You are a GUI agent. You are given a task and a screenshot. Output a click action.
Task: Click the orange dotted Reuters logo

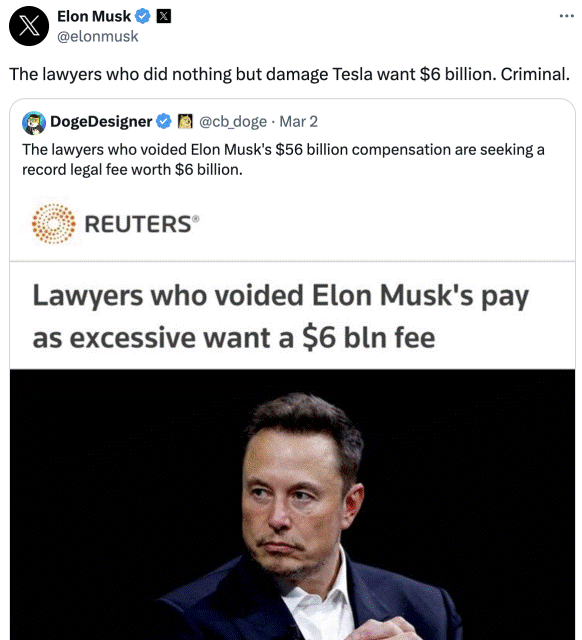point(53,224)
